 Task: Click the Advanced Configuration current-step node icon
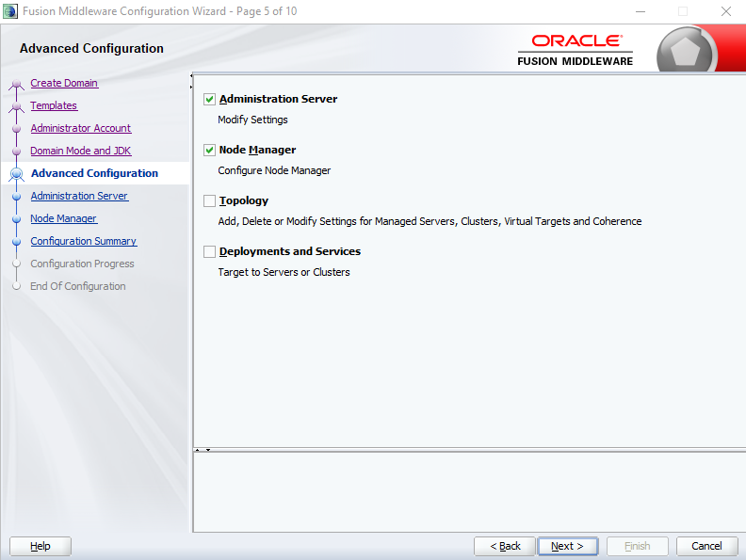[x=17, y=174]
